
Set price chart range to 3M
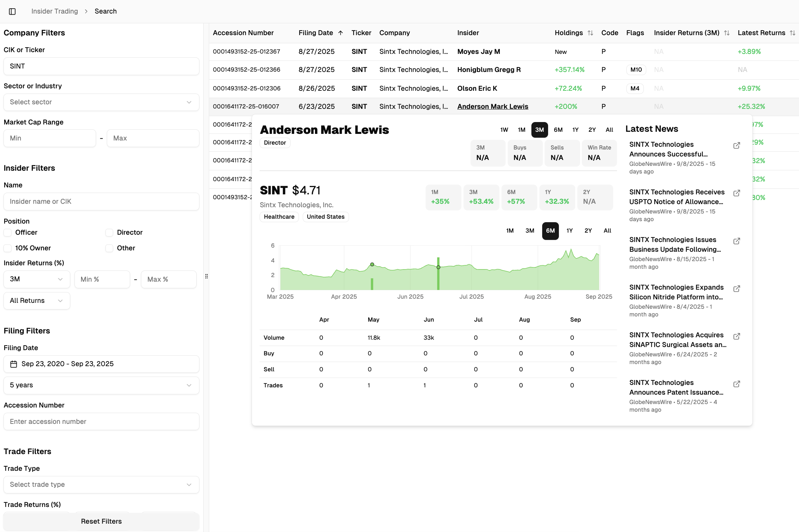point(530,231)
